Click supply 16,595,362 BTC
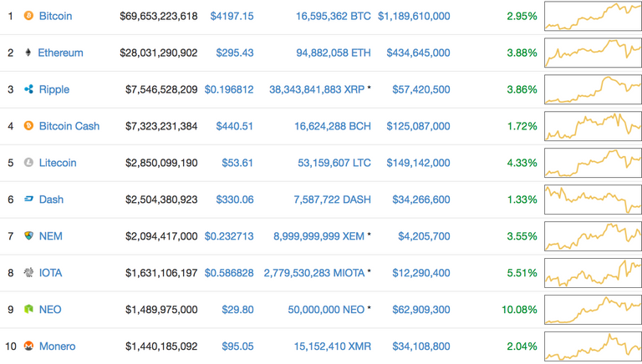 (334, 16)
